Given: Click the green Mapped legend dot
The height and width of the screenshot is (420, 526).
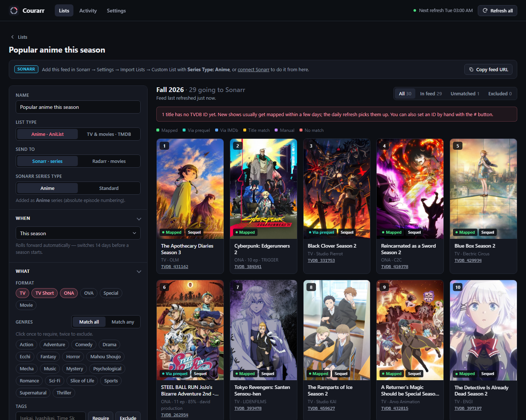Looking at the screenshot, I should tap(158, 130).
